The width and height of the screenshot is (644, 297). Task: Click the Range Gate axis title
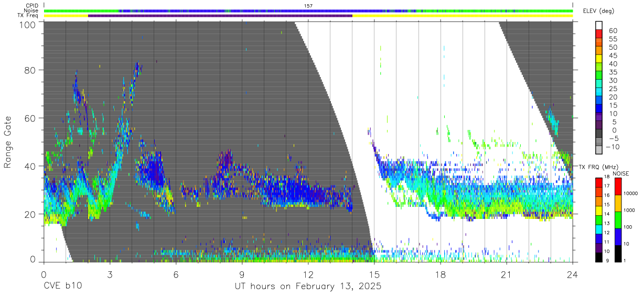(8, 142)
